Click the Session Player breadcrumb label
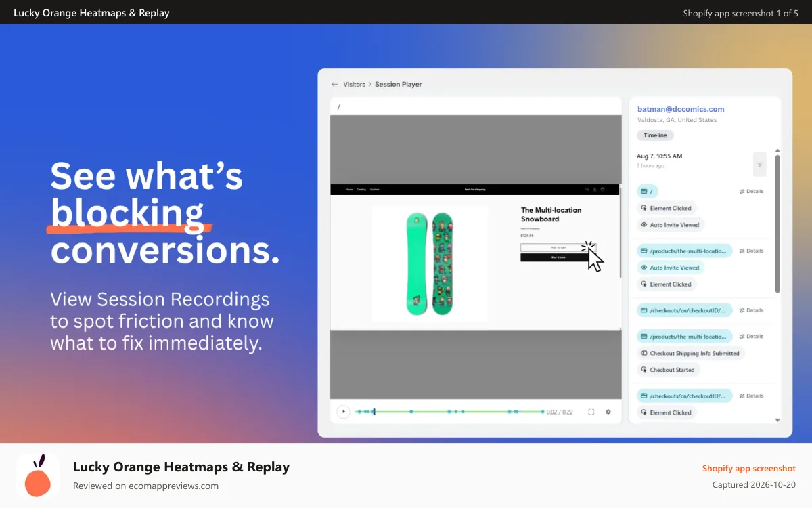Viewport: 812px width, 508px height. pos(399,85)
